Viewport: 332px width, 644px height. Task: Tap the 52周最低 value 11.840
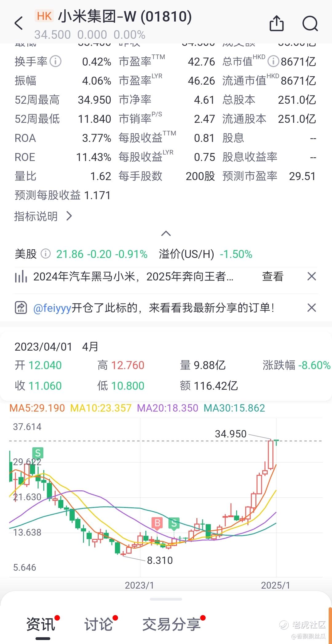click(94, 119)
